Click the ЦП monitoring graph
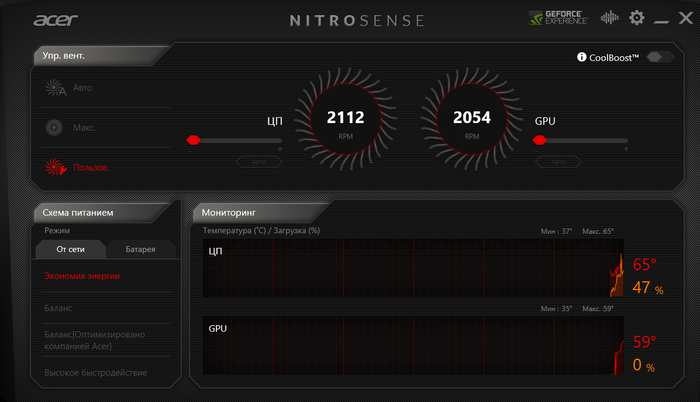Screen dimensions: 700x402 point(413,268)
